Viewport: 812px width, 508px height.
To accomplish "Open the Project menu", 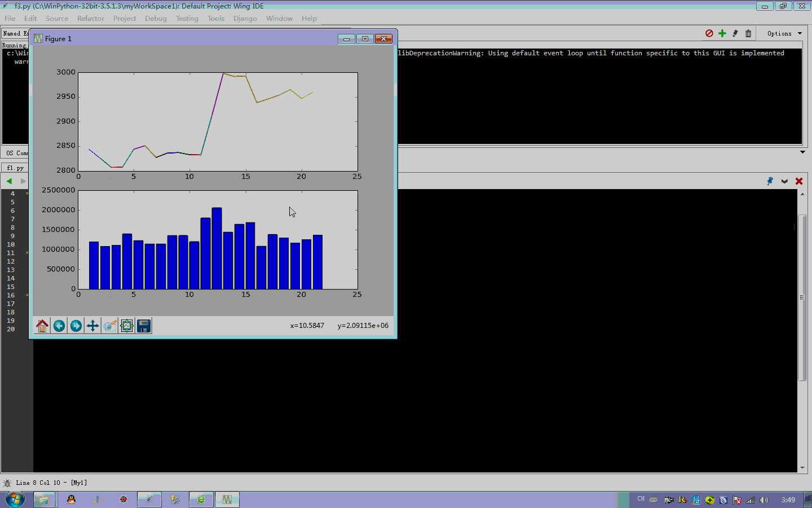I will point(125,19).
